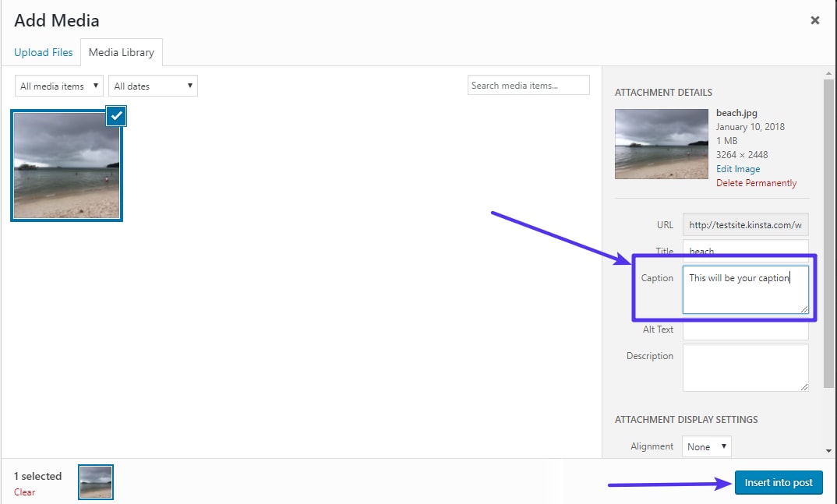Click the Description text area

tap(745, 368)
